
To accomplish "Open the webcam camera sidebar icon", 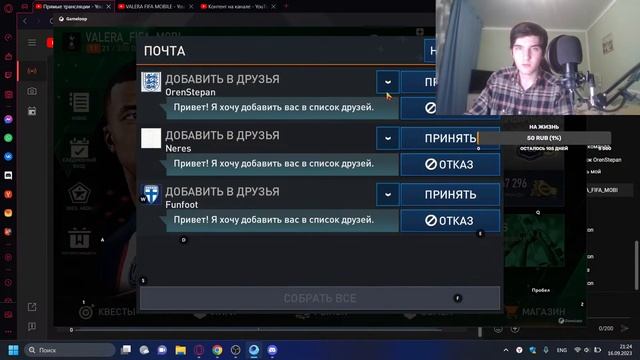I will click(32, 91).
